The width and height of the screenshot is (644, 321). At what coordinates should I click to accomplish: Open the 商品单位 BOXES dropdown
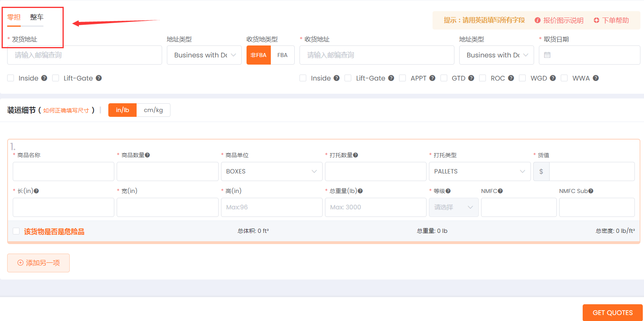[x=271, y=171]
